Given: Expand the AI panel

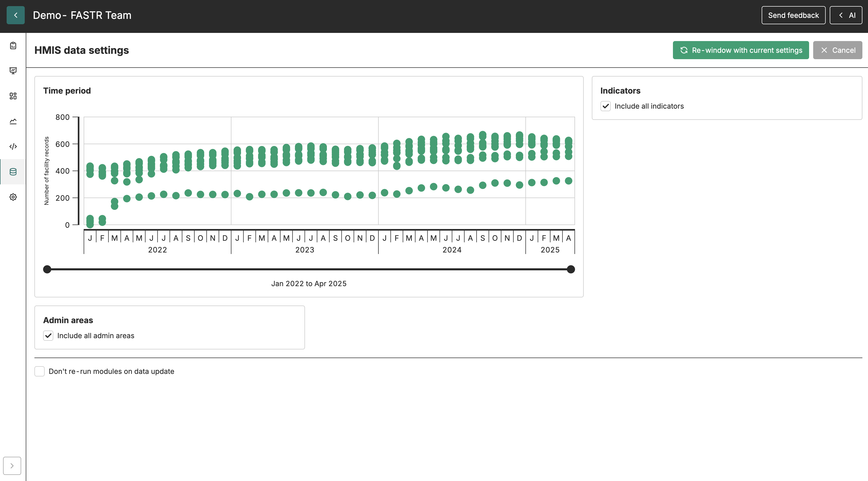Looking at the screenshot, I should tap(846, 15).
